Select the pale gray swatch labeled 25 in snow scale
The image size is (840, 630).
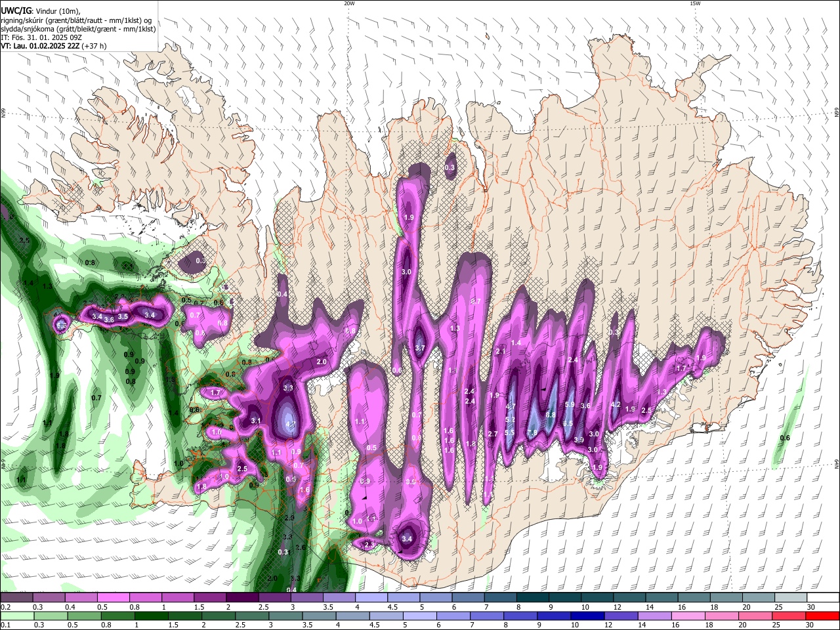790,598
